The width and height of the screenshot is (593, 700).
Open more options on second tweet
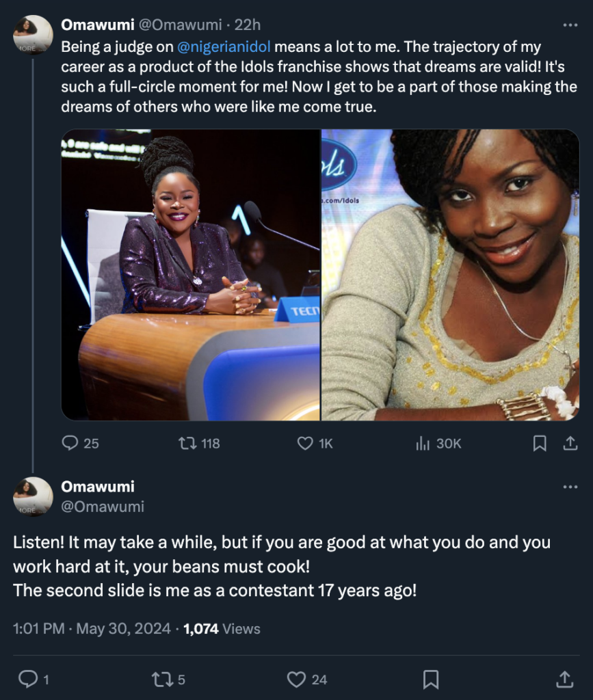(570, 487)
